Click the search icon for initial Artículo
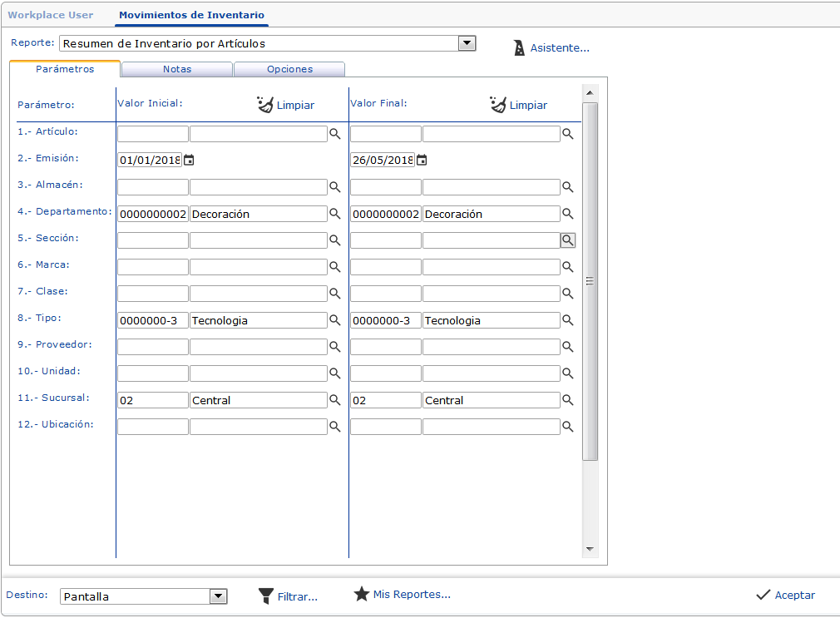Viewport: 840px width, 618px height. click(x=335, y=134)
